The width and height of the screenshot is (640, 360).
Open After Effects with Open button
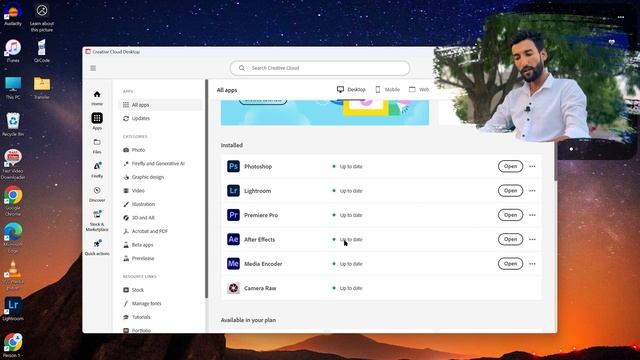510,239
